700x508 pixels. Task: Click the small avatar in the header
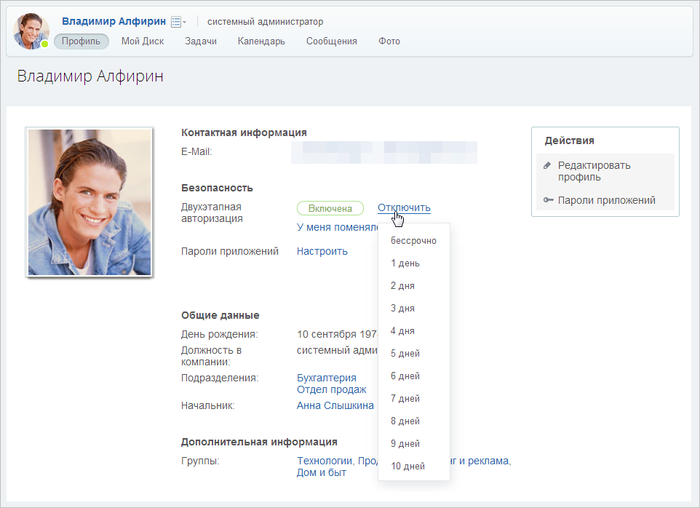[x=31, y=31]
